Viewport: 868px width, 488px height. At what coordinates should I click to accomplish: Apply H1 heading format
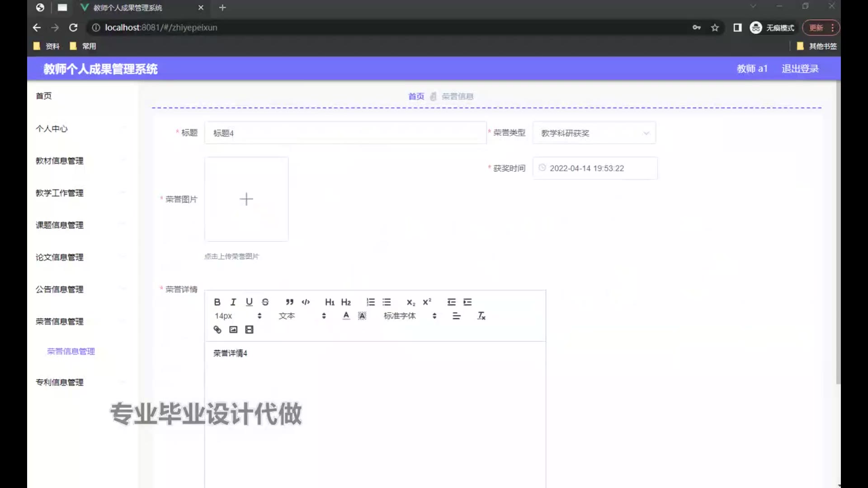pyautogui.click(x=330, y=302)
